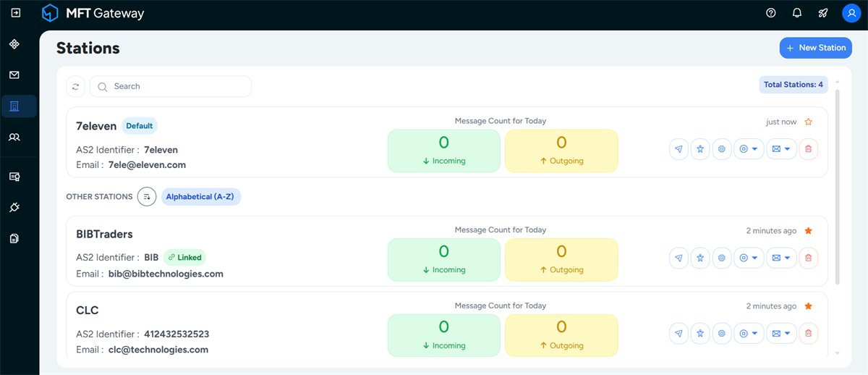Open BIBTraders circle target dropdown
This screenshot has height=375, width=868.
(x=749, y=258)
